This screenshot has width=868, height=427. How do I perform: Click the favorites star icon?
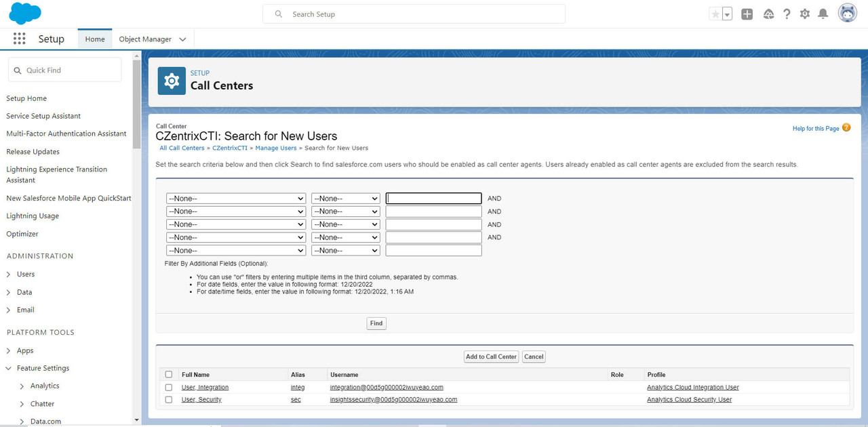click(x=715, y=14)
